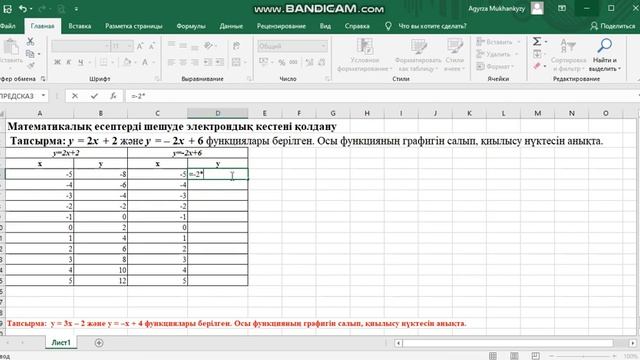Open the font name dropdown
Image resolution: width=640 pixels, height=360 pixels.
107,46
